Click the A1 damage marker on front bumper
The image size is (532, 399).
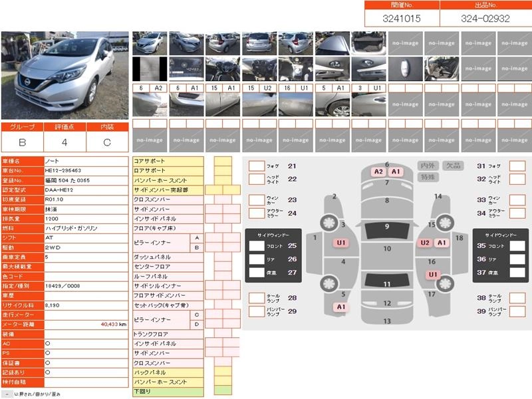pyautogui.click(x=396, y=172)
